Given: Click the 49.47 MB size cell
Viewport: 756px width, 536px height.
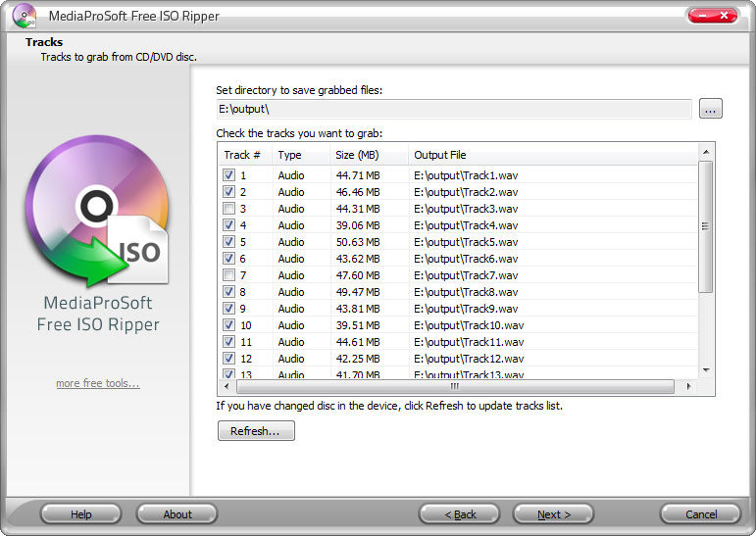Looking at the screenshot, I should tap(358, 292).
